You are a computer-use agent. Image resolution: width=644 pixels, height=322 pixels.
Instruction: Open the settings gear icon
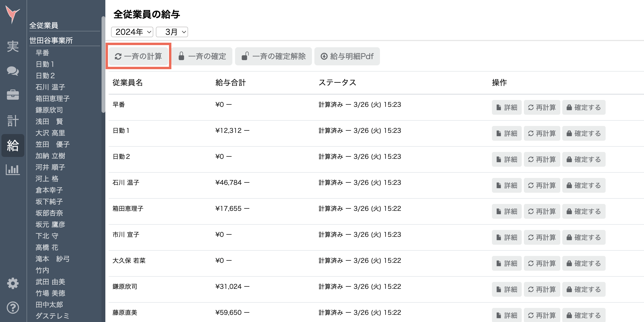(13, 283)
